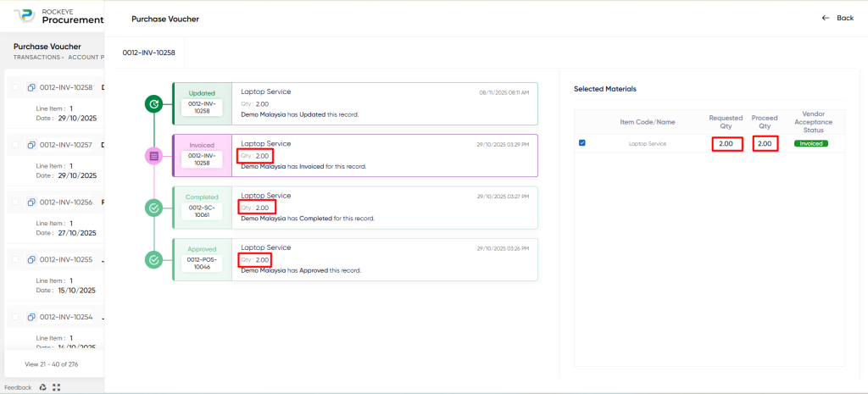The width and height of the screenshot is (868, 394).
Task: Tick the checkbox for voucher 0012-INV-10255
Action: [x=15, y=260]
